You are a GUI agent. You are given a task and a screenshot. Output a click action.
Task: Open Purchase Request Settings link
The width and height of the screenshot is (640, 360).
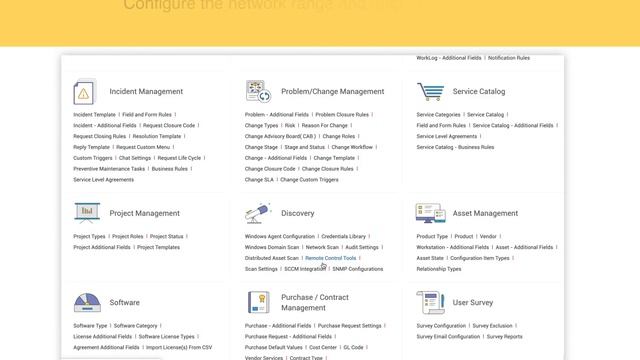point(349,326)
